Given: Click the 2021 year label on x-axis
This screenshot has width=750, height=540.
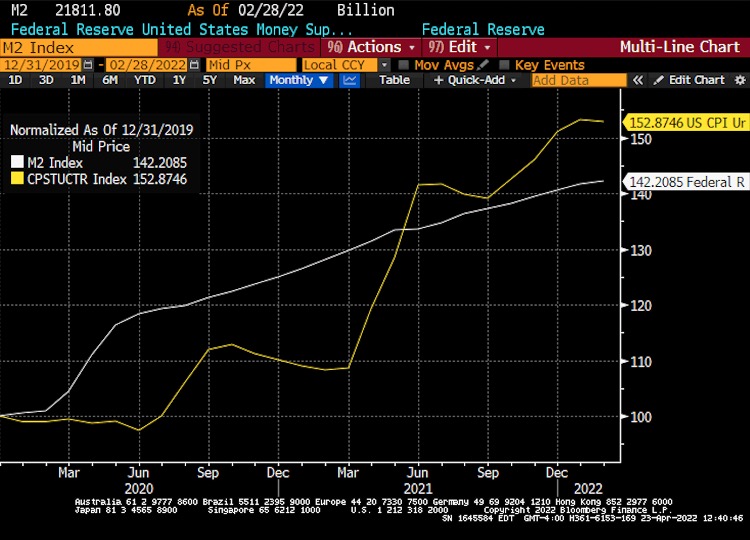Looking at the screenshot, I should 418,489.
